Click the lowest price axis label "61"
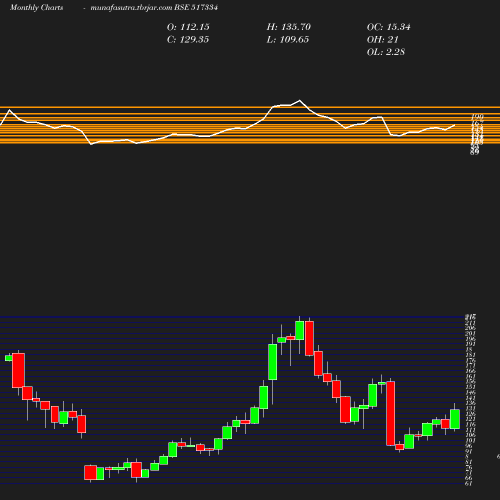The image size is (500, 500). [469, 483]
